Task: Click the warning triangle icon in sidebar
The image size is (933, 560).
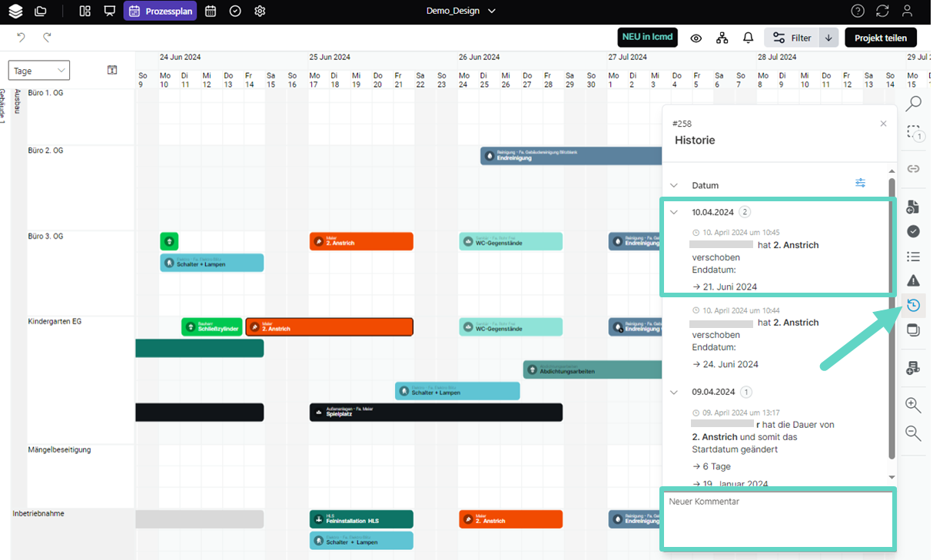Action: [913, 280]
